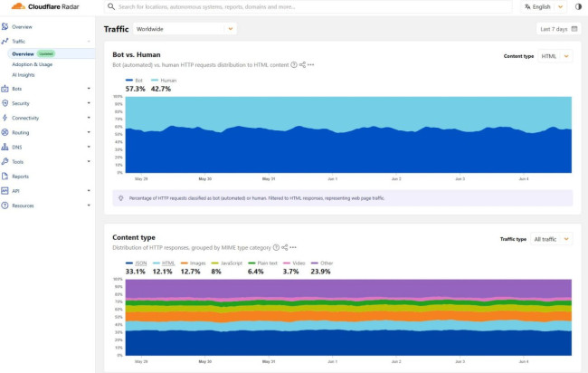Open more options for Bot vs. Human chart
Screen dimensions: 588x373
pyautogui.click(x=310, y=65)
